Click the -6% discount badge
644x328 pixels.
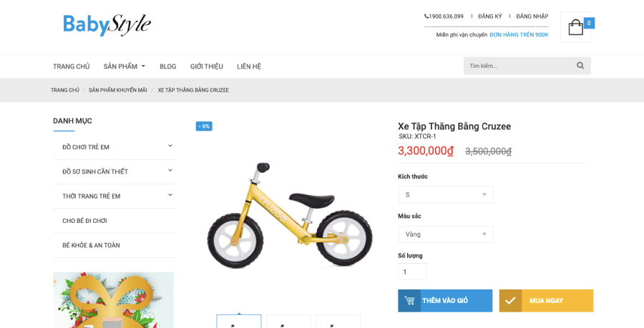204,126
